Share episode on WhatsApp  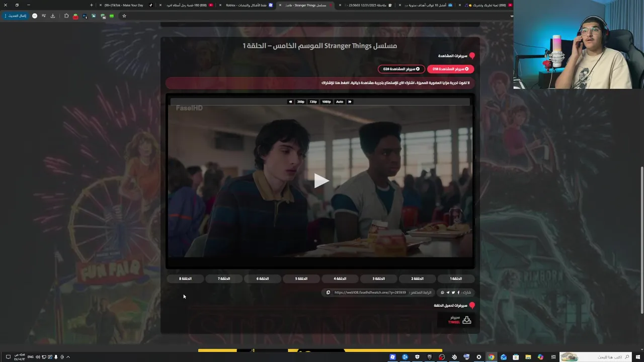(442, 292)
